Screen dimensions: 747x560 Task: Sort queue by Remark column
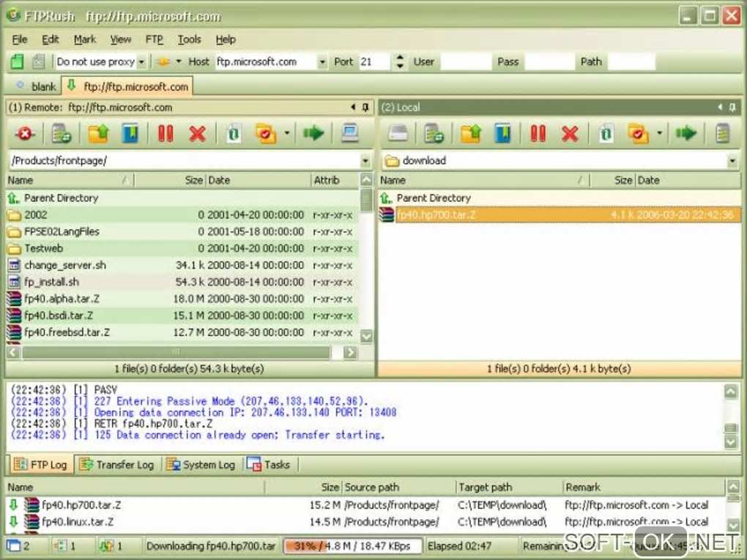[x=643, y=487]
